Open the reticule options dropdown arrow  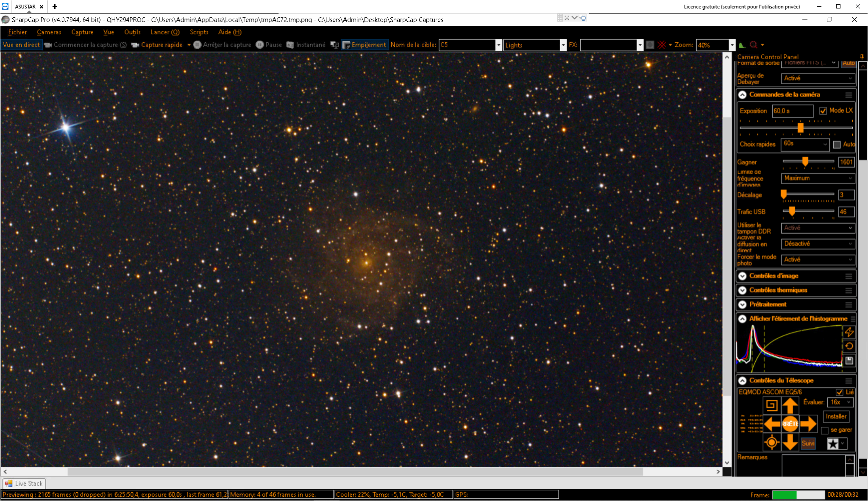point(670,45)
